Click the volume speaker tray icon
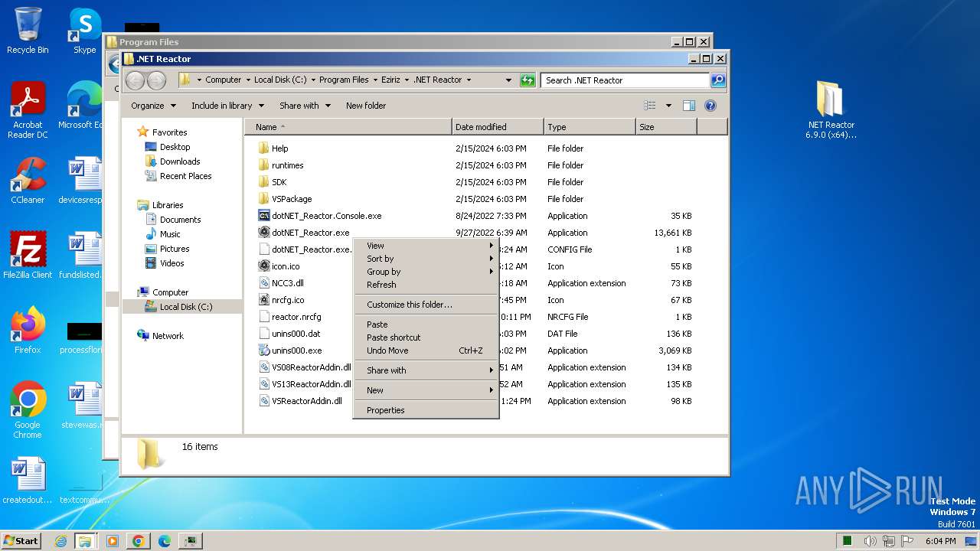 [x=871, y=541]
